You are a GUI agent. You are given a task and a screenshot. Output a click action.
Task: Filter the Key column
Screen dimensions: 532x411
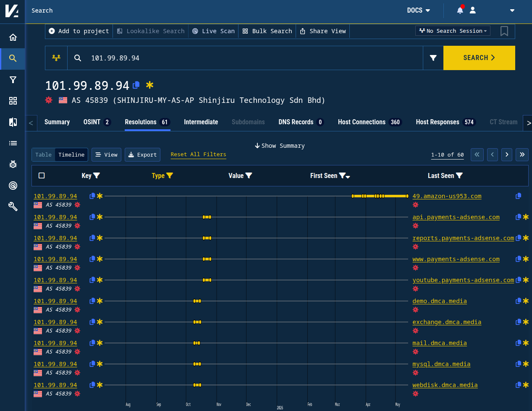[x=97, y=175]
